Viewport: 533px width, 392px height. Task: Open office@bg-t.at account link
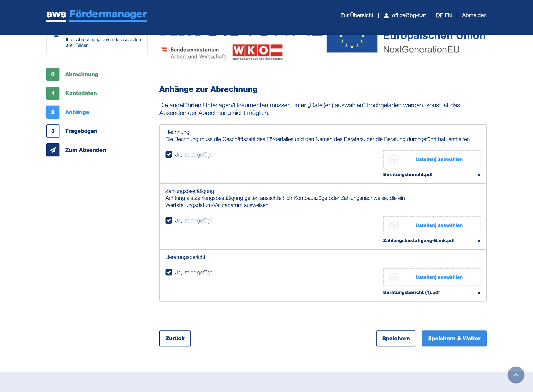(409, 15)
